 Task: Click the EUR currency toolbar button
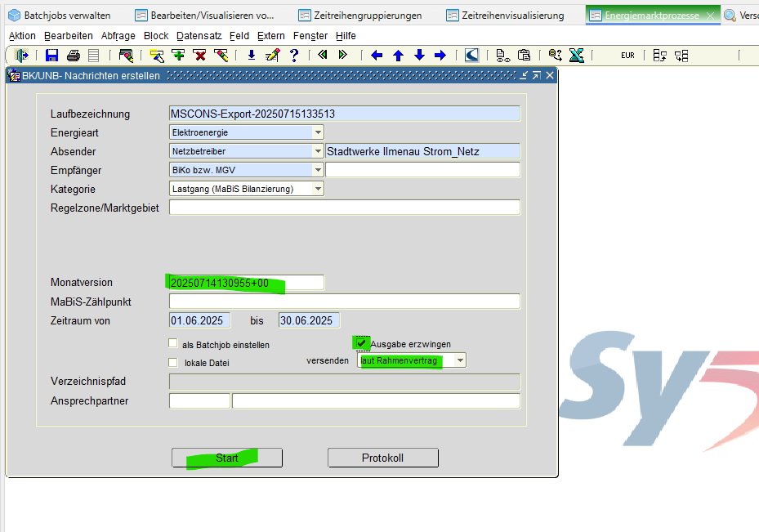627,56
